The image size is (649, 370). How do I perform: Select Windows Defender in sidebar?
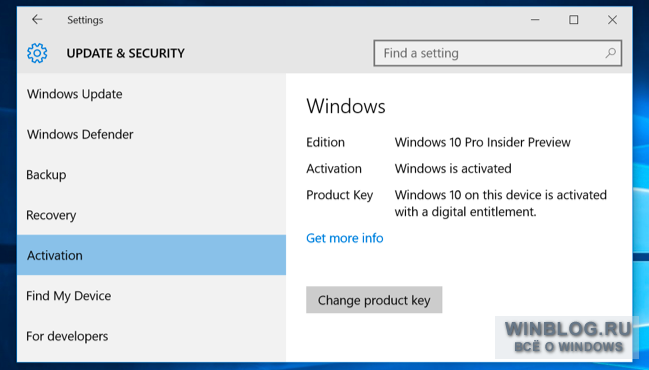click(x=151, y=134)
